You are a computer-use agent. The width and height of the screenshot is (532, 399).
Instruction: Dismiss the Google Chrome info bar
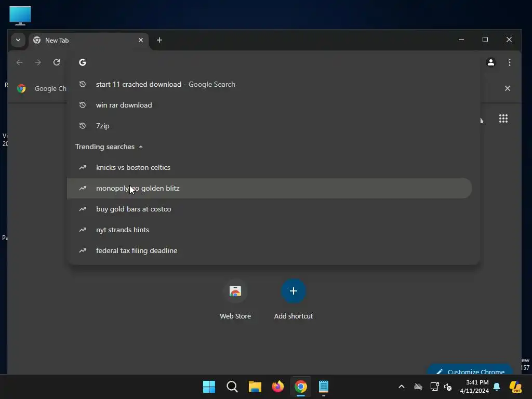tap(507, 88)
